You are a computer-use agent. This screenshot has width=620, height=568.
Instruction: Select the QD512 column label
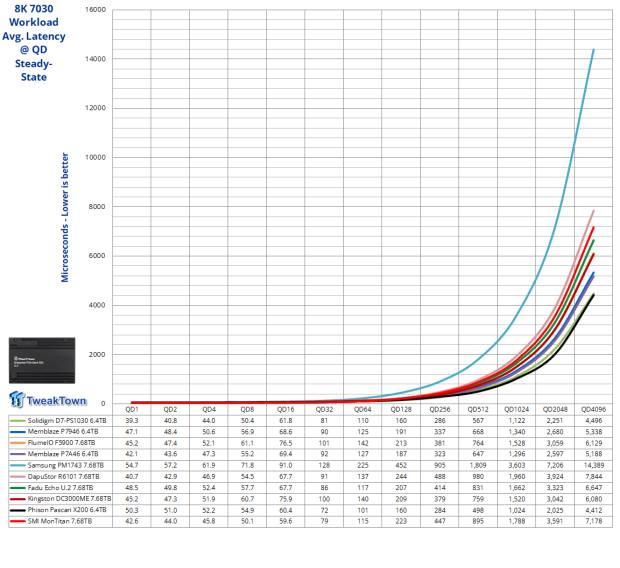coord(478,409)
